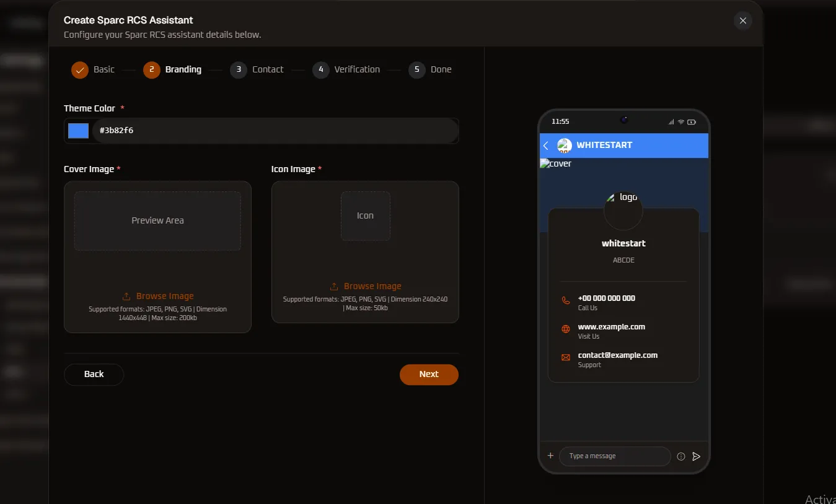
Task: Click the phone Call Us icon
Action: coord(566,300)
